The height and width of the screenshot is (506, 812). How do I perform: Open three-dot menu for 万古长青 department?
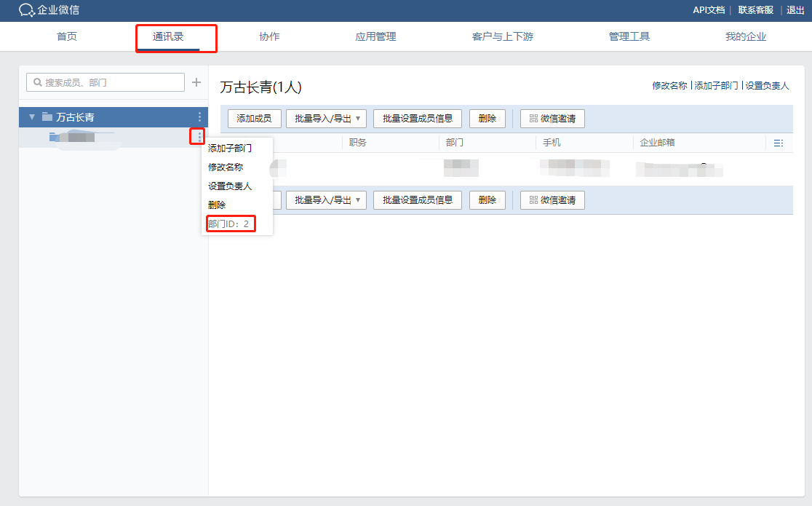coord(199,116)
